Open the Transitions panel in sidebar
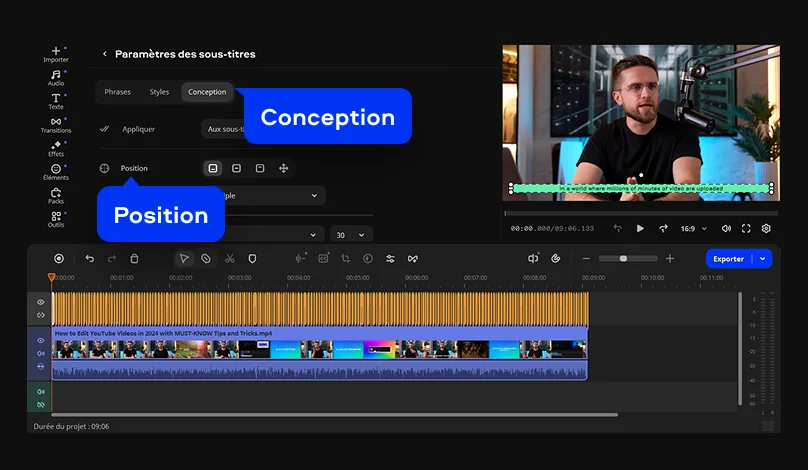The image size is (808, 470). click(56, 123)
